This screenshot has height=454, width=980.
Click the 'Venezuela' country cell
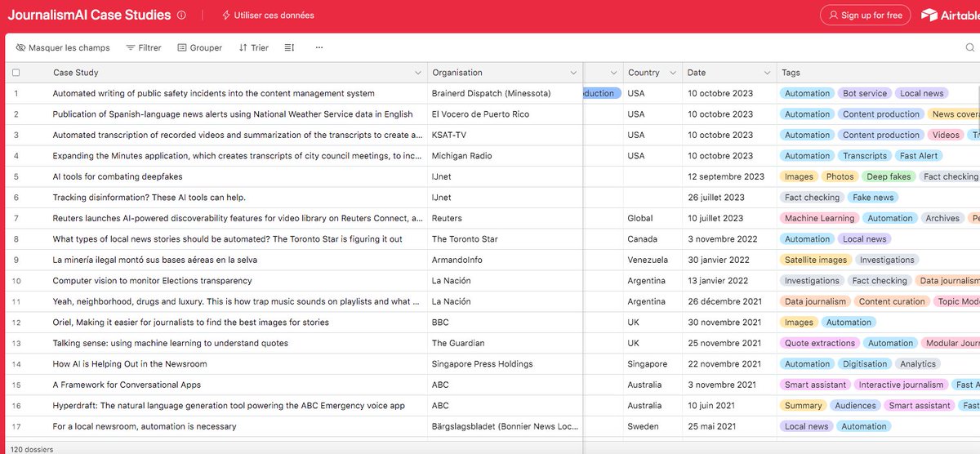tap(653, 260)
